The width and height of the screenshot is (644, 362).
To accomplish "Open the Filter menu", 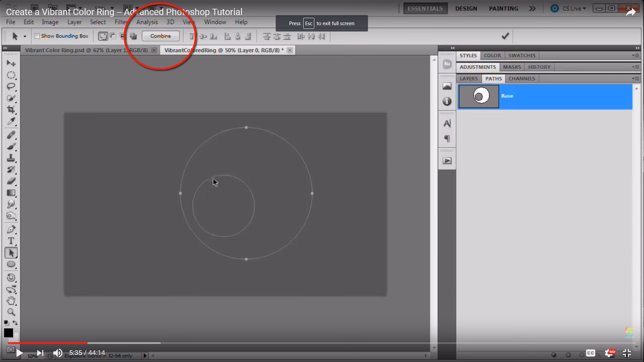I will [x=121, y=22].
